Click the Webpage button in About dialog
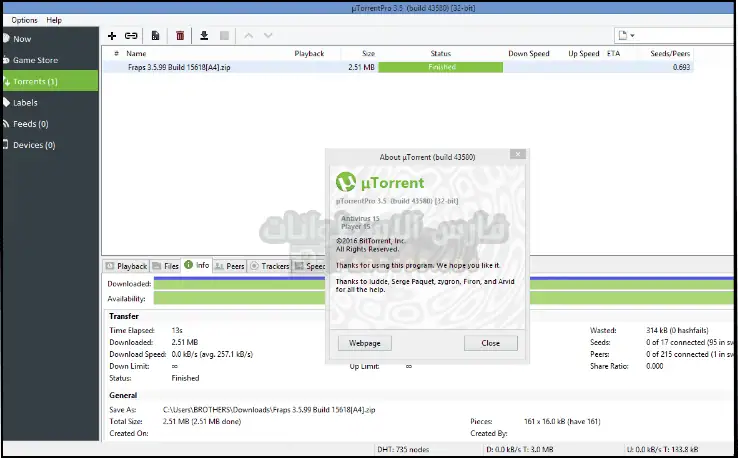Image resolution: width=738 pixels, height=458 pixels. 363,342
